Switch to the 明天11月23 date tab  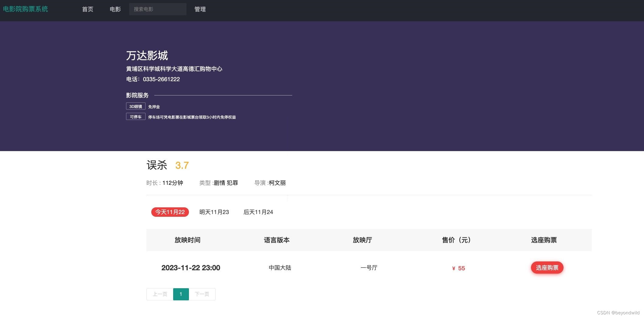coord(214,212)
